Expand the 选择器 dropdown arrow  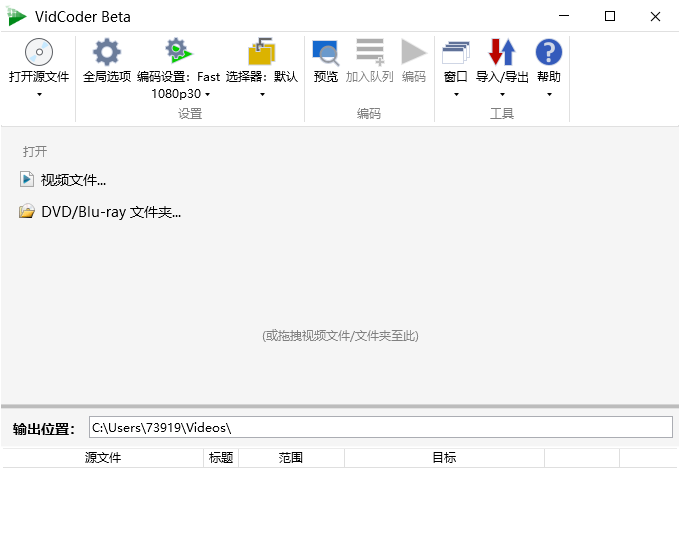pos(262,95)
